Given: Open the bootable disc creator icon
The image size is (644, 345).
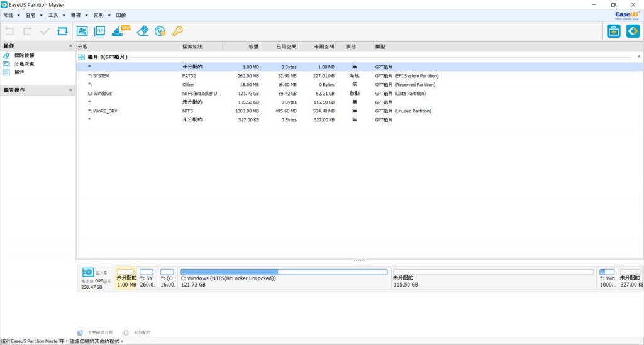Looking at the screenshot, I should pos(160,31).
